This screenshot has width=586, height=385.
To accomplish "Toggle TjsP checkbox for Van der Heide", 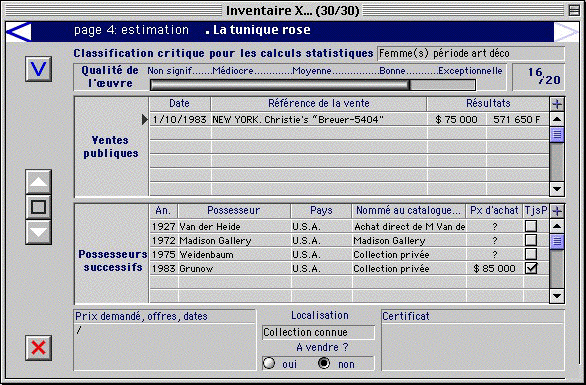I will point(531,226).
